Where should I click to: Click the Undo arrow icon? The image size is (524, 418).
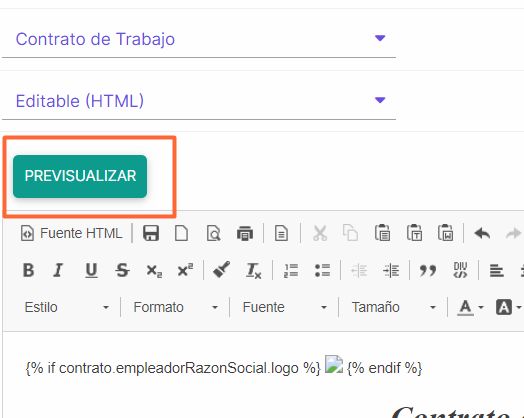pos(482,233)
